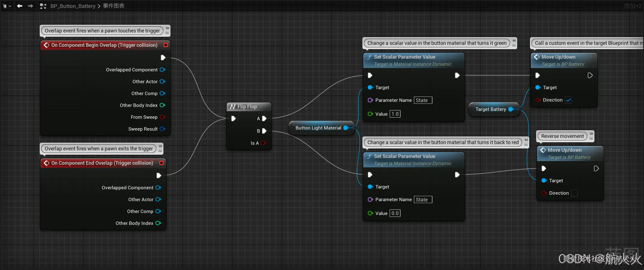Click Target pin of the upper Set Scalar node
The width and height of the screenshot is (644, 270).
[370, 87]
